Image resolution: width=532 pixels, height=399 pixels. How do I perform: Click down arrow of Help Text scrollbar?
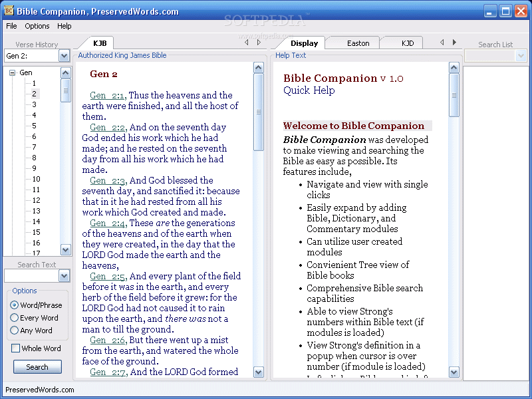pos(454,372)
